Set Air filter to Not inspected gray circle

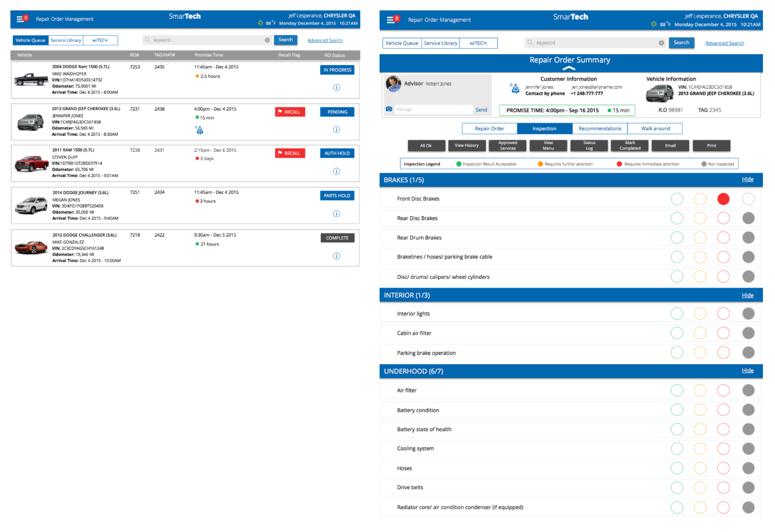748,390
